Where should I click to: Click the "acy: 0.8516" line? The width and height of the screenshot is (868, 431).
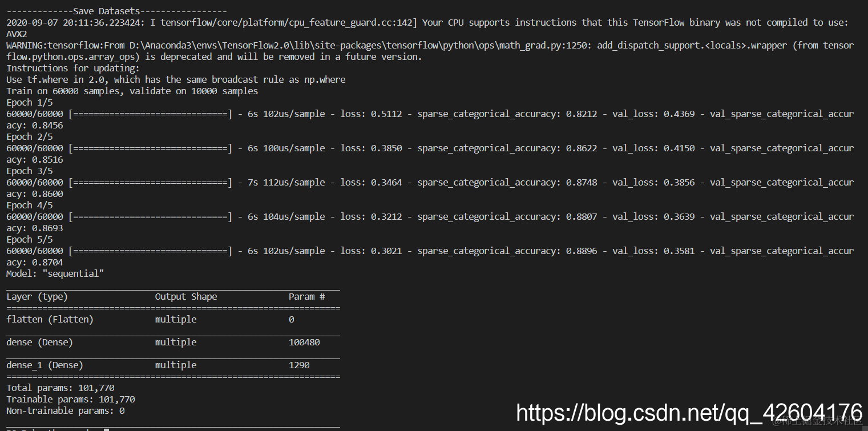pos(35,160)
